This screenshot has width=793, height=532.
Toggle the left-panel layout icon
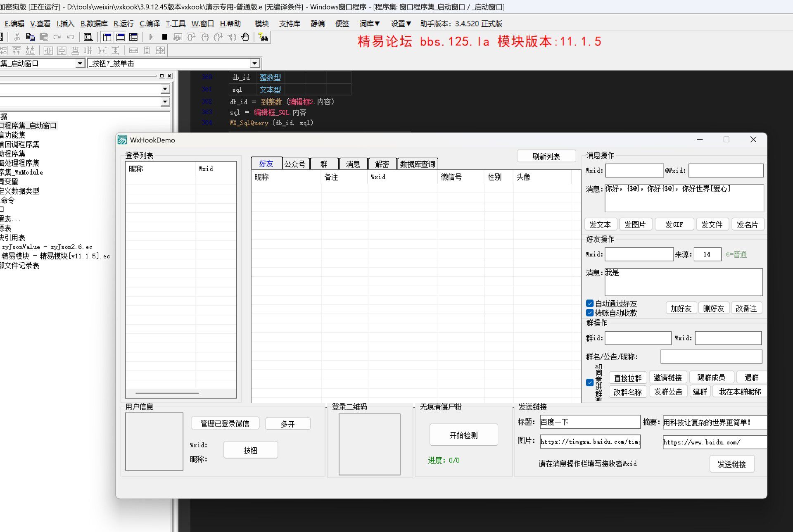pos(107,37)
